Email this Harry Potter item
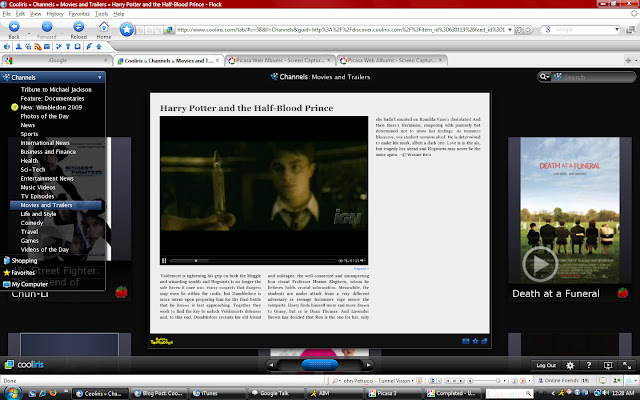 coord(465,341)
